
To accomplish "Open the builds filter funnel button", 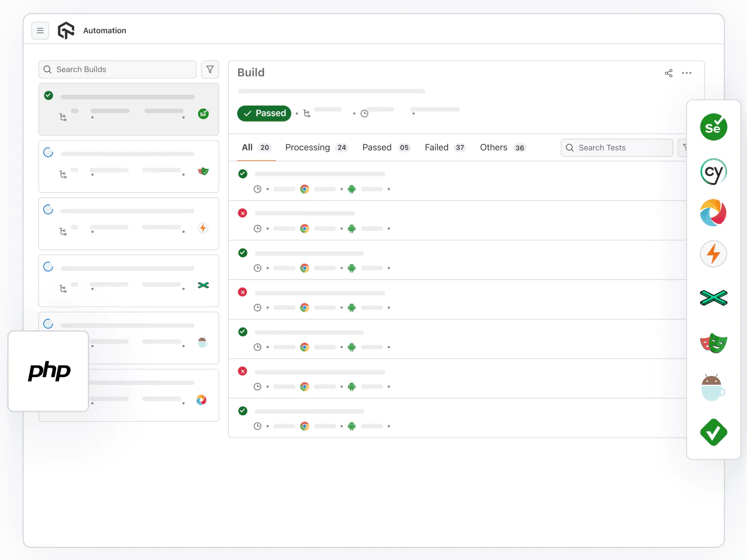I will 210,69.
